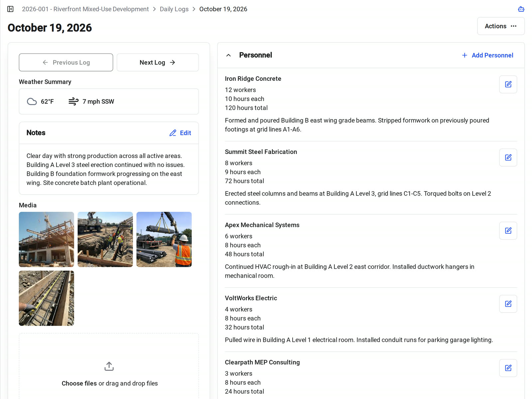The width and height of the screenshot is (532, 399).
Task: Click the Clearpath MEP Consulting heading
Action: (262, 362)
